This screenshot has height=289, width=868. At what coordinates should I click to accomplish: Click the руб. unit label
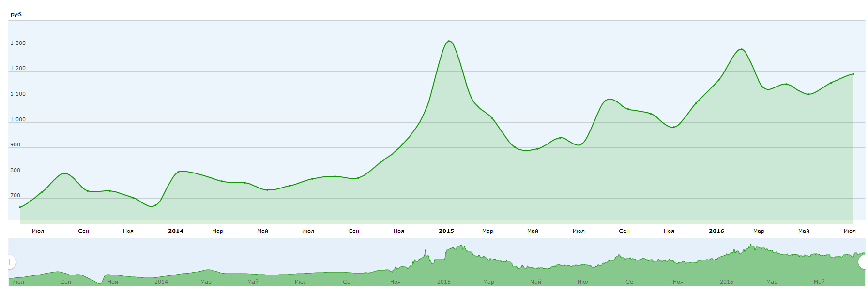[x=16, y=14]
